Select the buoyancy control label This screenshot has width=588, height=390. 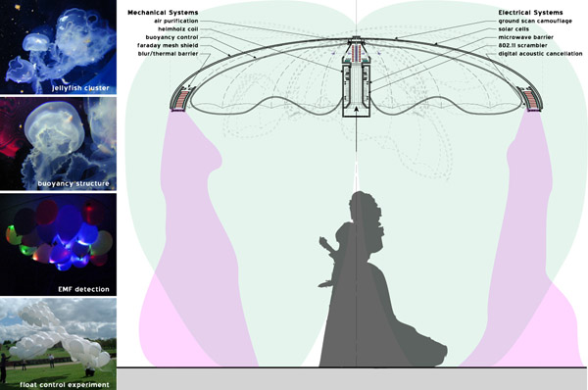pyautogui.click(x=171, y=37)
